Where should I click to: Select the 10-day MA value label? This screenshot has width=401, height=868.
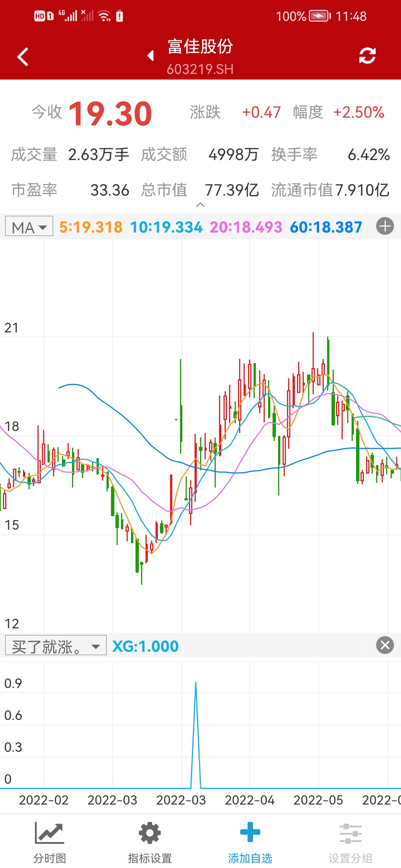tap(166, 227)
